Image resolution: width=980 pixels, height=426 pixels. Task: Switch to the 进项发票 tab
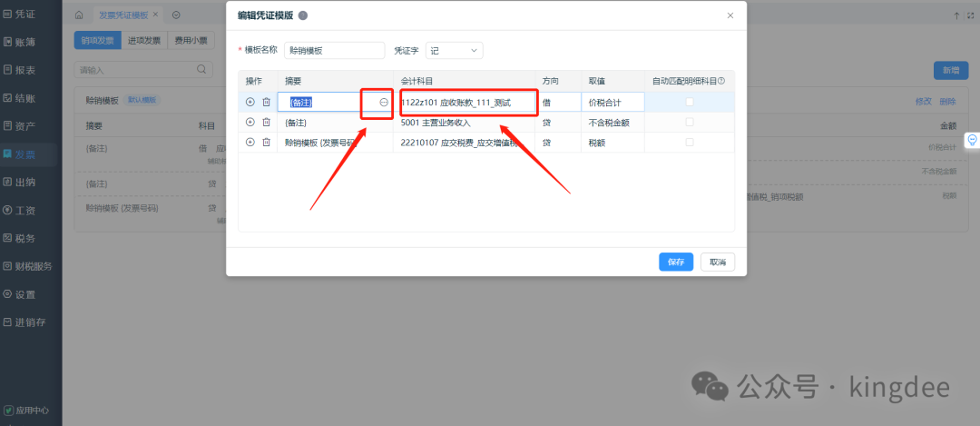[x=143, y=40]
